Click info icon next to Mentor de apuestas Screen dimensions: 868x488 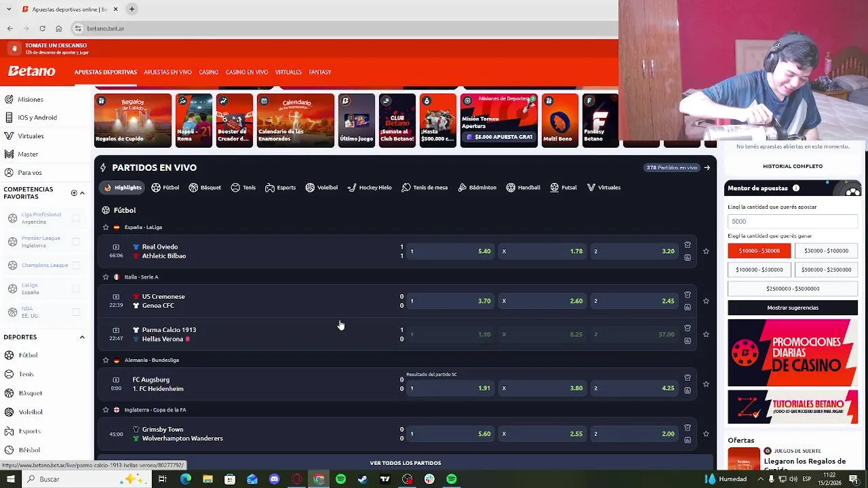coord(796,188)
